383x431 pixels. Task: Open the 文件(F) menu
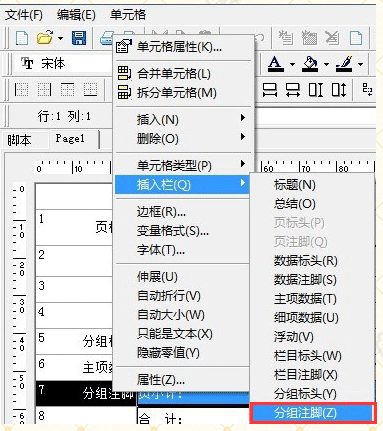(24, 15)
